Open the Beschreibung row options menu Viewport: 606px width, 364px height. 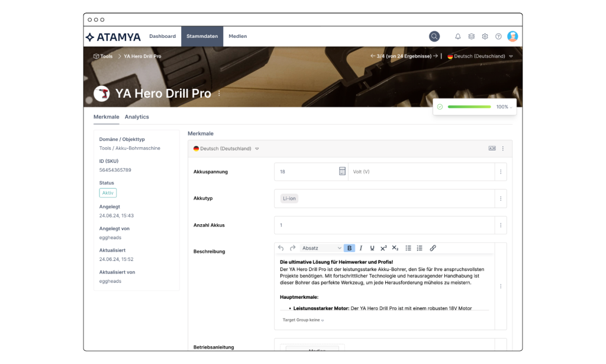[501, 286]
